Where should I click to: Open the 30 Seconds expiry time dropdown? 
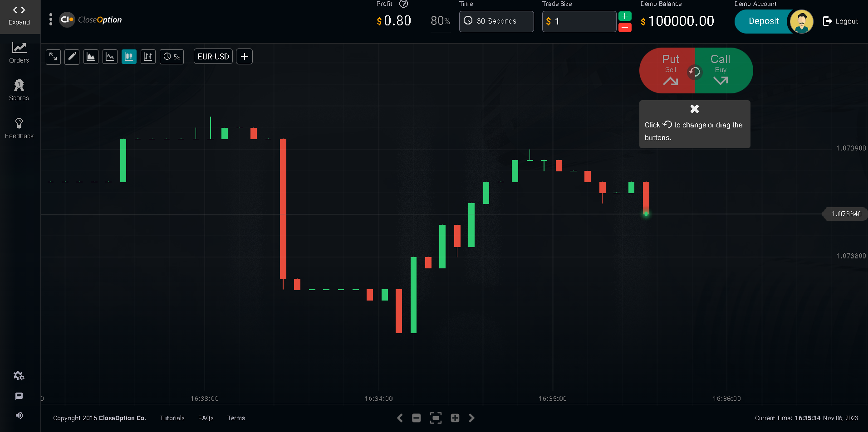click(496, 21)
